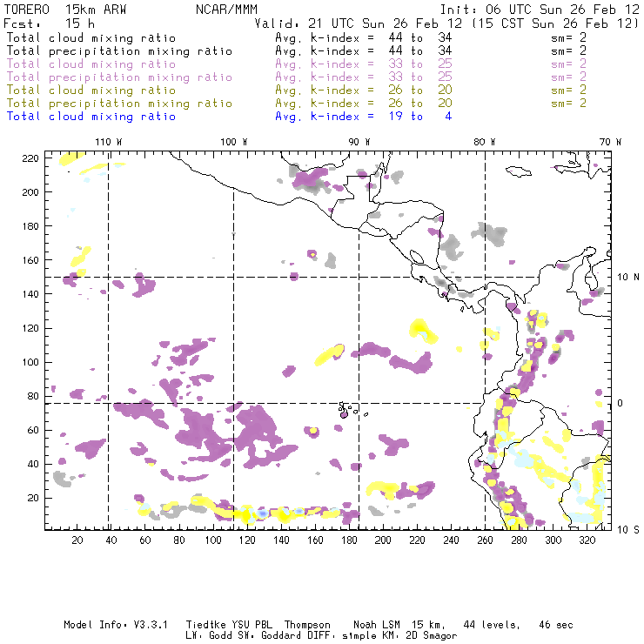Screen dimensions: 644x644
Task: Click the olive "Total cloud mixing ratio" legend line
Action: 91,90
